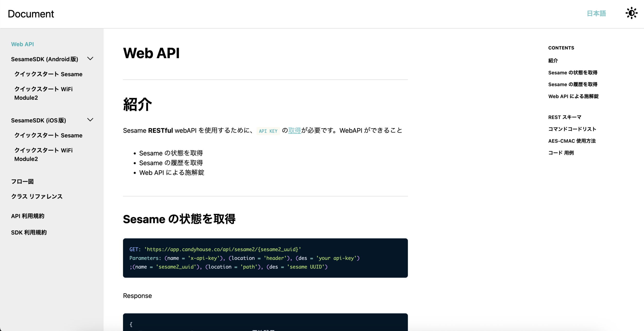Open the 日本語 language selector

596,13
